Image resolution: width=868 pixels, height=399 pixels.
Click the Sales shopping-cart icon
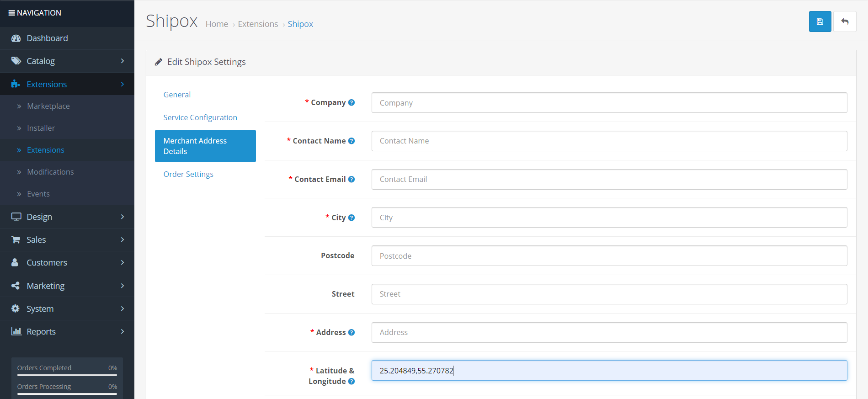pos(16,239)
